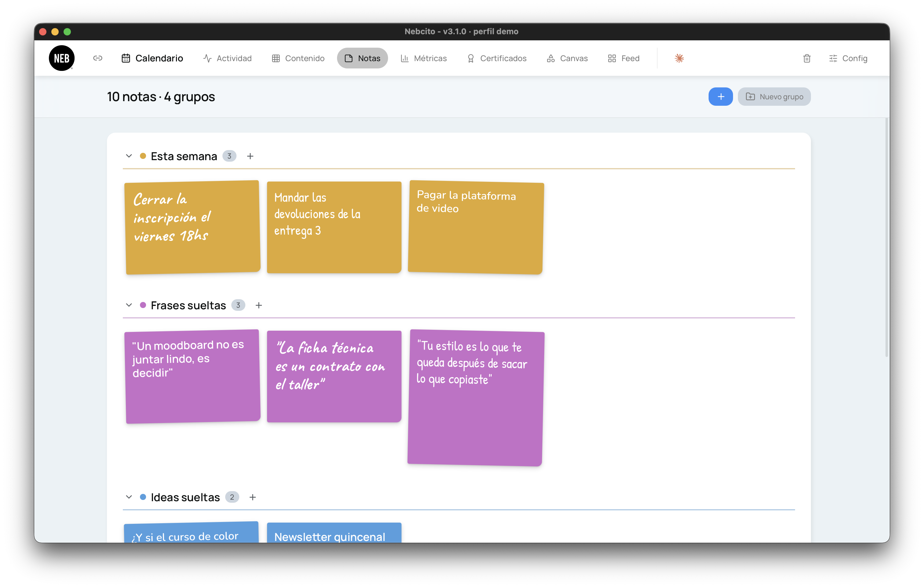Click Ideas sueltas blue color dot

pyautogui.click(x=143, y=497)
